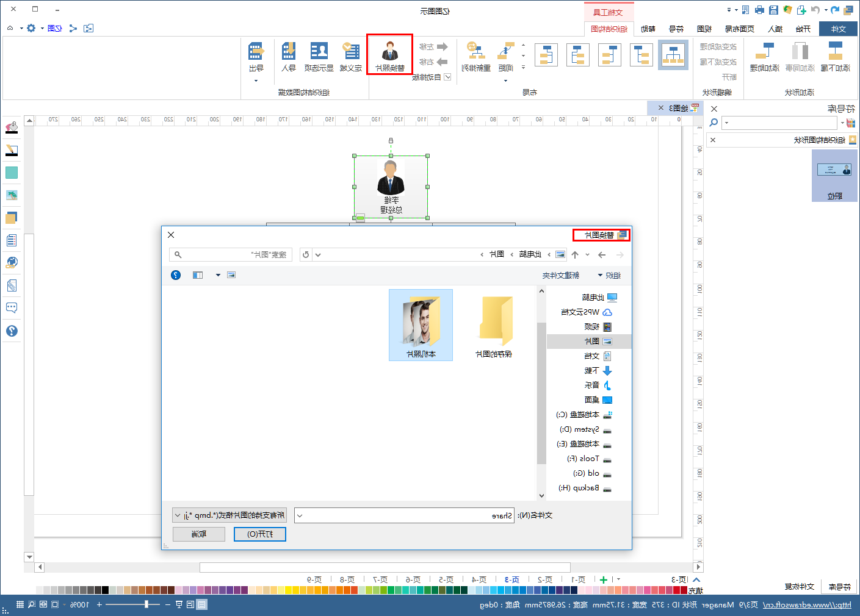Open the 文件 (File) ribbon tab
This screenshot has width=860, height=616.
[838, 29]
